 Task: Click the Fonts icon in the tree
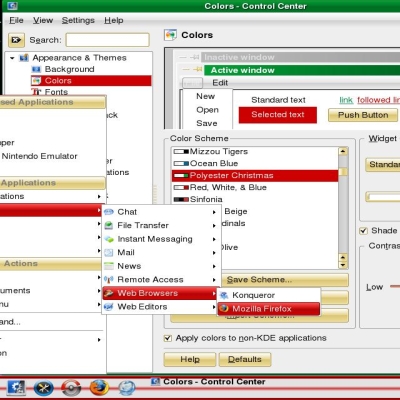click(x=36, y=92)
